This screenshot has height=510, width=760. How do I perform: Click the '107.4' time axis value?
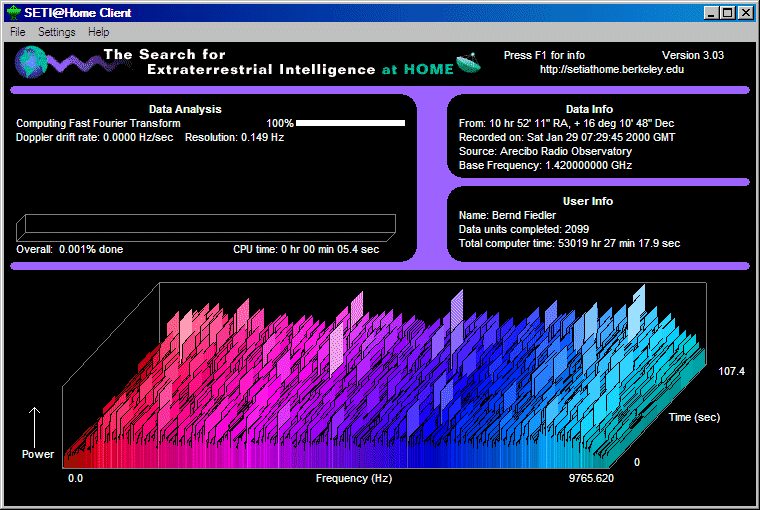pos(731,371)
